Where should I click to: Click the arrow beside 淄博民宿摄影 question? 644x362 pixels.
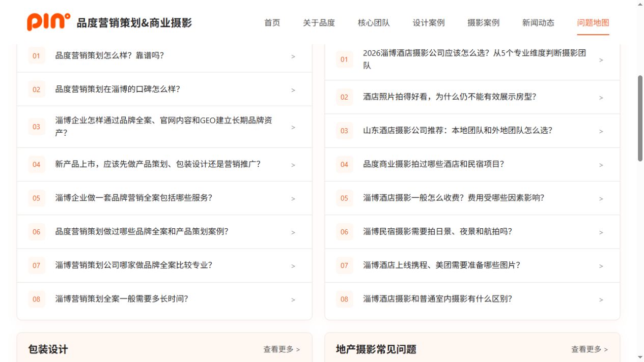pos(601,232)
